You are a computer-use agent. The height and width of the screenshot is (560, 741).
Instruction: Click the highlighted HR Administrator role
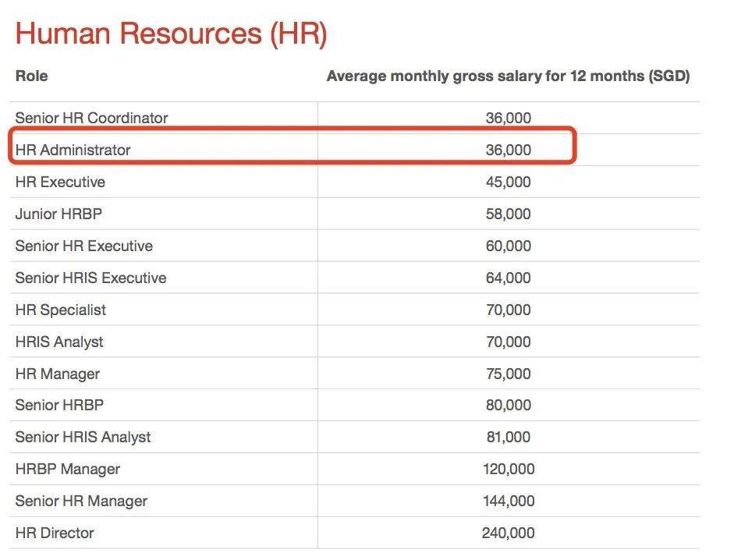pos(73,150)
